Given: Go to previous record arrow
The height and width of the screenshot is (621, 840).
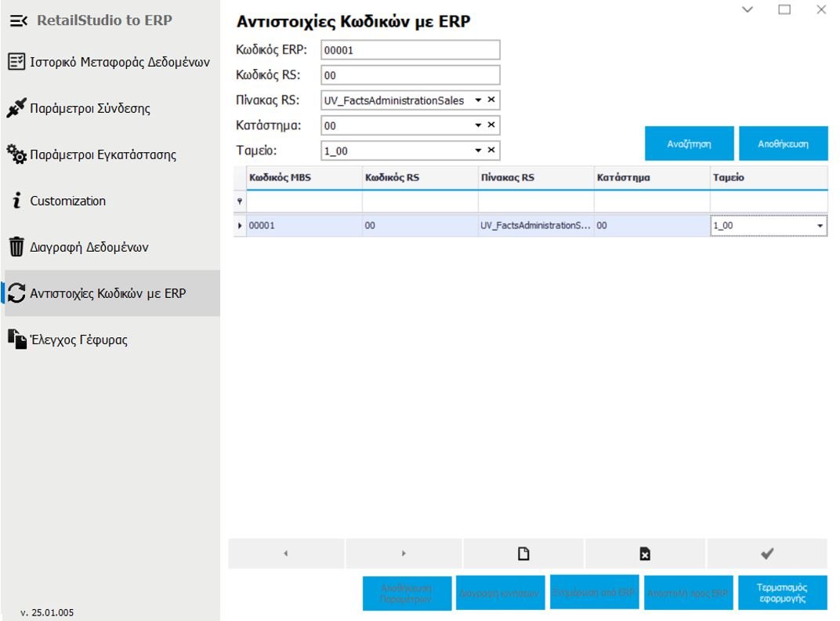Looking at the screenshot, I should click(285, 554).
